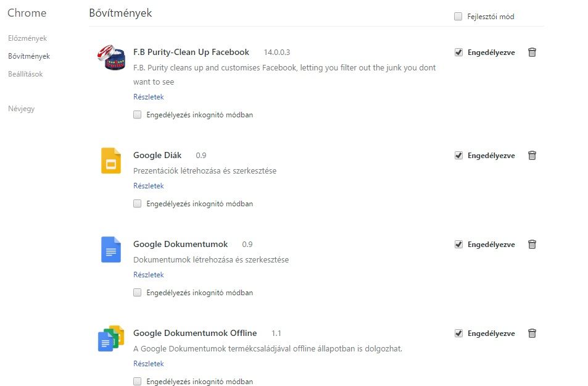This screenshot has width=588, height=386.
Task: Enable Fejlesztői mód checkbox
Action: coord(458,17)
